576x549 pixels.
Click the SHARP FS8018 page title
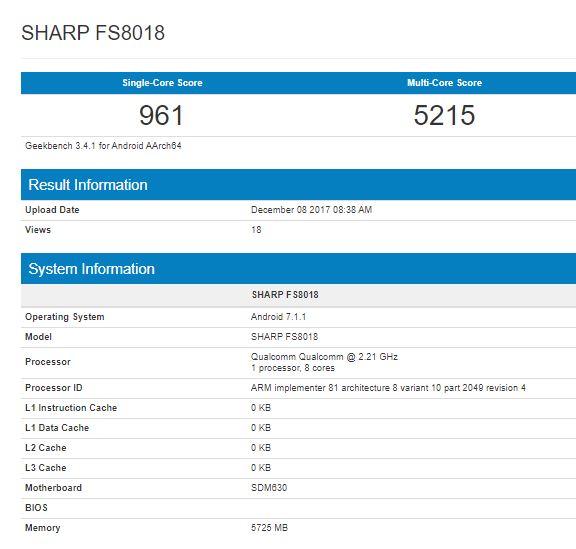click(x=93, y=33)
